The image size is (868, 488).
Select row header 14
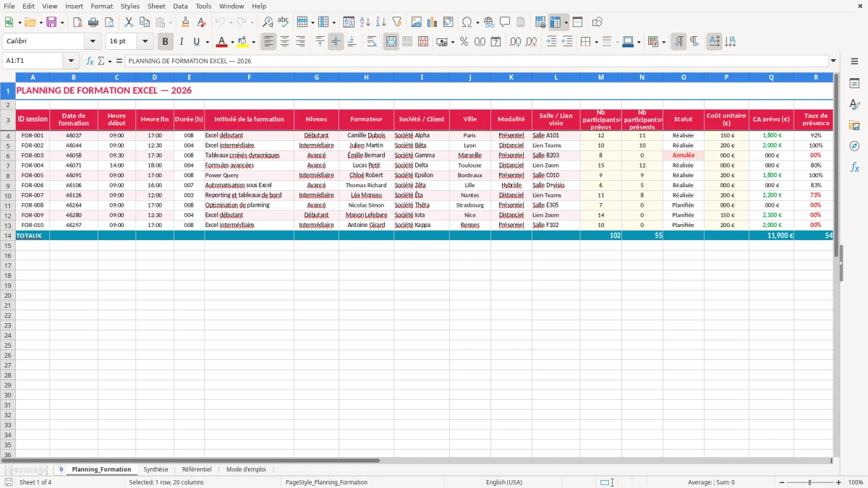click(x=8, y=236)
